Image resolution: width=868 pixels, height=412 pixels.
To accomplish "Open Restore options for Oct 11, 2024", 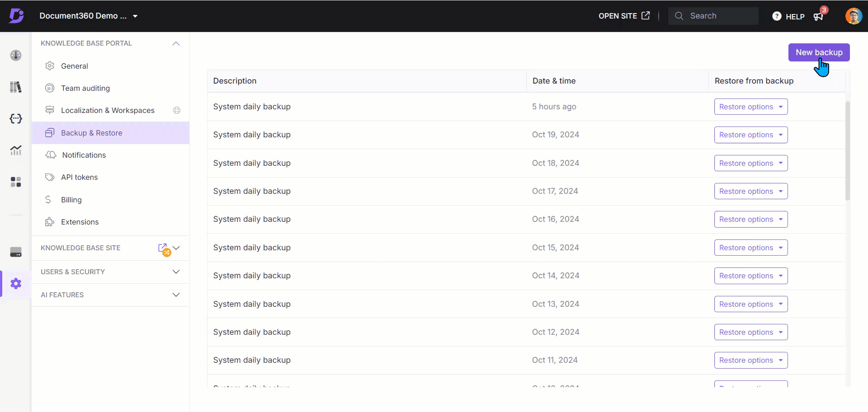I will (x=751, y=360).
